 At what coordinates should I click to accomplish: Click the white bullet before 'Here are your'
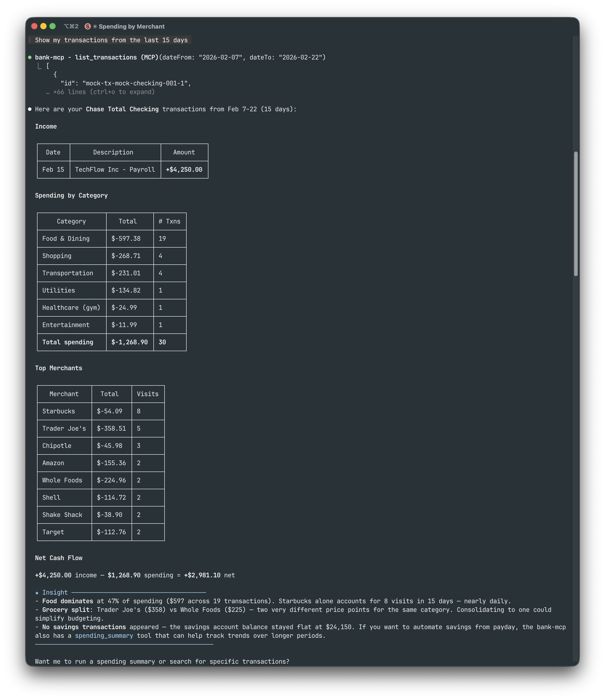(30, 109)
